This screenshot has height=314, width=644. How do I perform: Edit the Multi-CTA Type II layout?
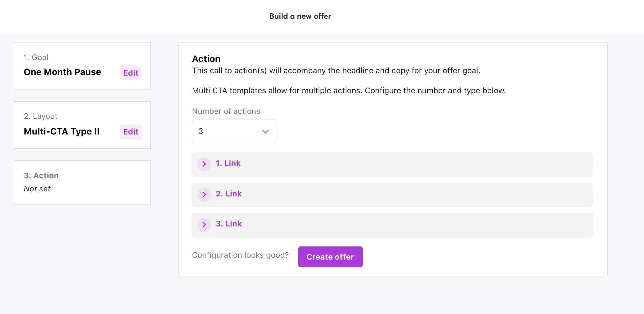pyautogui.click(x=131, y=132)
